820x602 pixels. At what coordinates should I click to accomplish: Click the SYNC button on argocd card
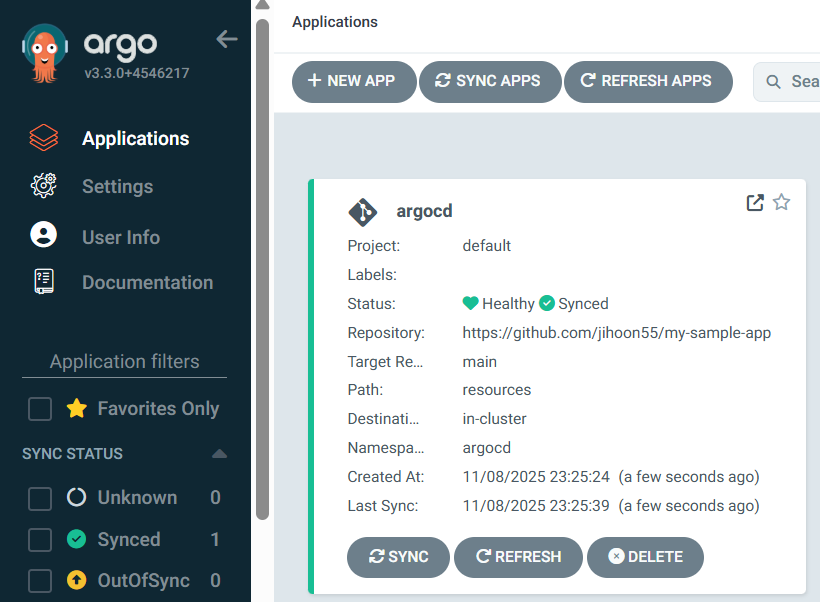coord(398,558)
